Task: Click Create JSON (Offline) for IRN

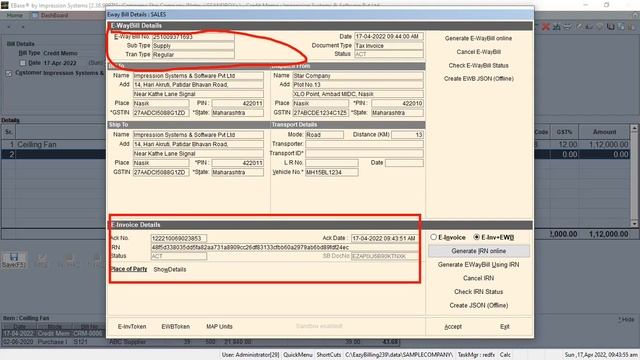Action: 478,305
